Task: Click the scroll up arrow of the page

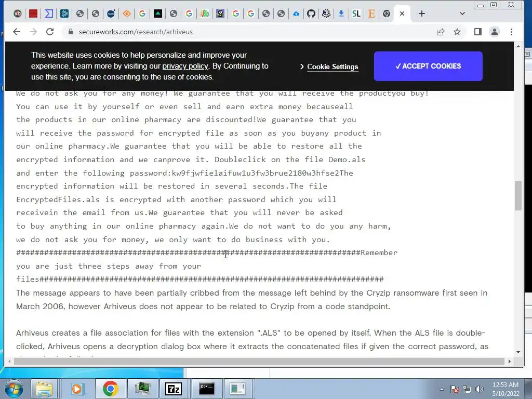Action: pyautogui.click(x=518, y=46)
